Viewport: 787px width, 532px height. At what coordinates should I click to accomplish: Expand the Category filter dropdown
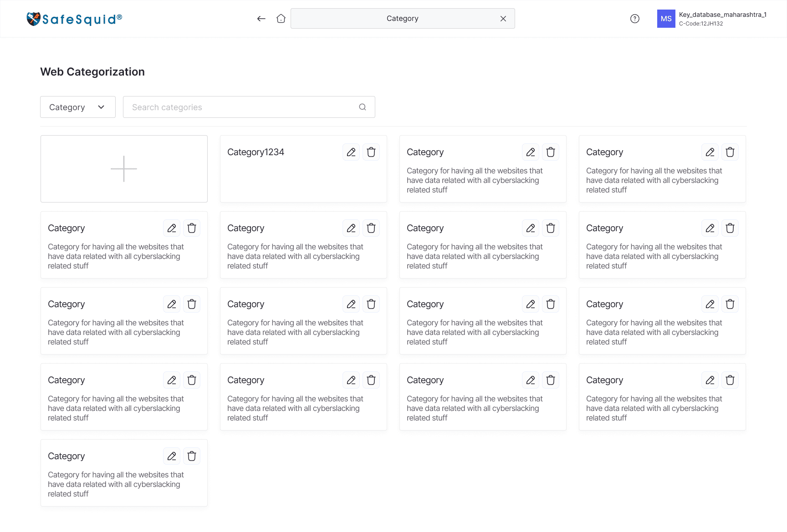coord(78,107)
